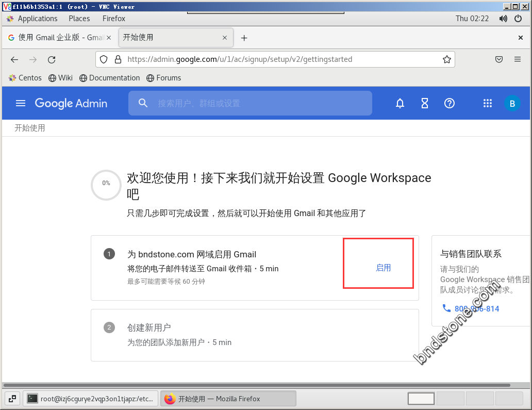532x410 pixels.
Task: Select the 开始使用 browser tab
Action: coord(176,37)
